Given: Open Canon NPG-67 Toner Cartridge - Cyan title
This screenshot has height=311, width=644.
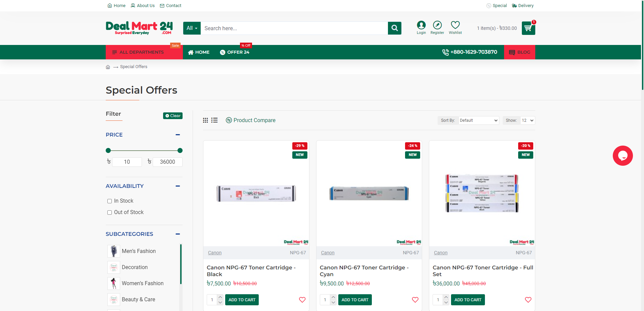Looking at the screenshot, I should click(364, 271).
